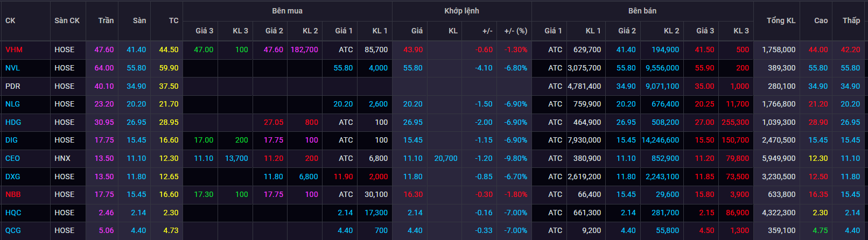Open the VHM stock ticker
868x240 pixels.
(14, 50)
